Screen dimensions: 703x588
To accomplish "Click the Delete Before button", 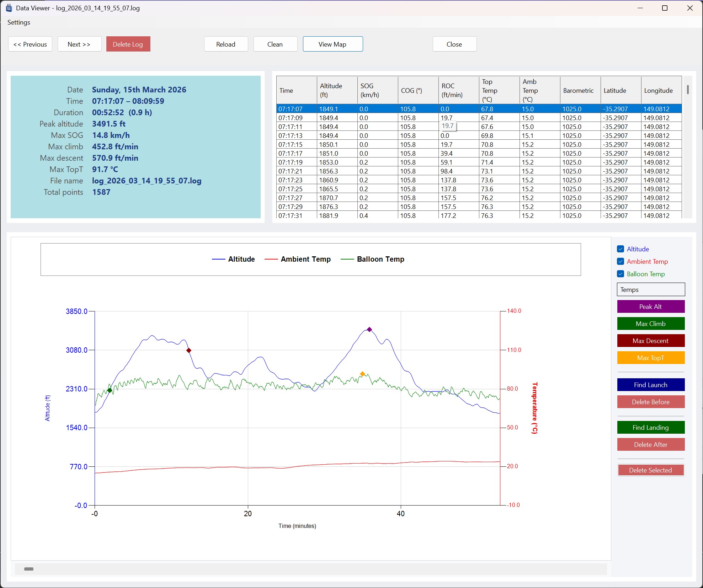I will point(651,402).
